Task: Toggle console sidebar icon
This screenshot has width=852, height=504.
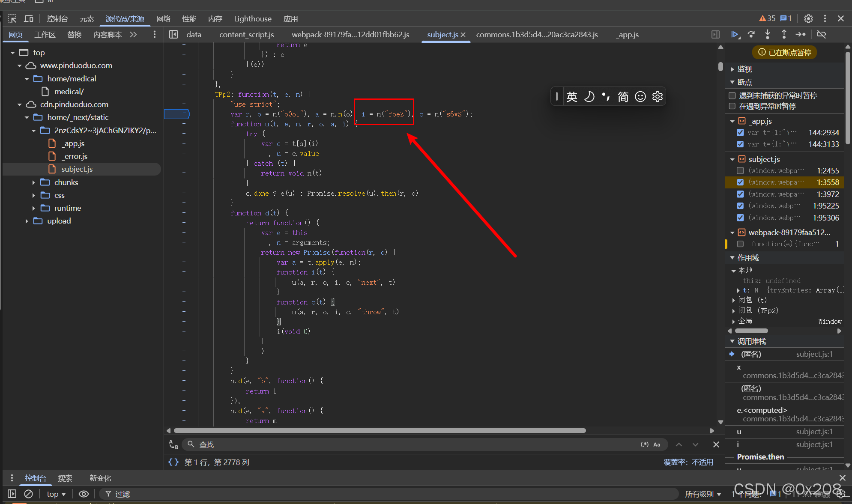Action: click(12, 494)
